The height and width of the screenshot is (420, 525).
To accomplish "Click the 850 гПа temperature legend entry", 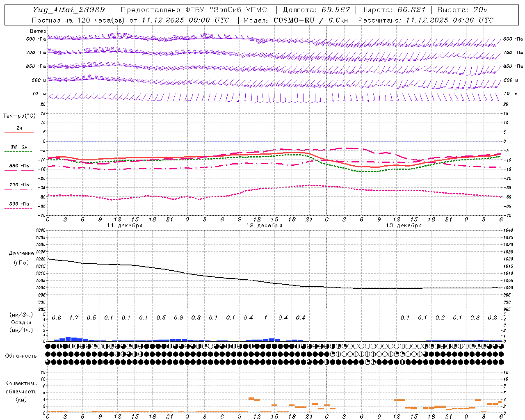I will 19,166.
